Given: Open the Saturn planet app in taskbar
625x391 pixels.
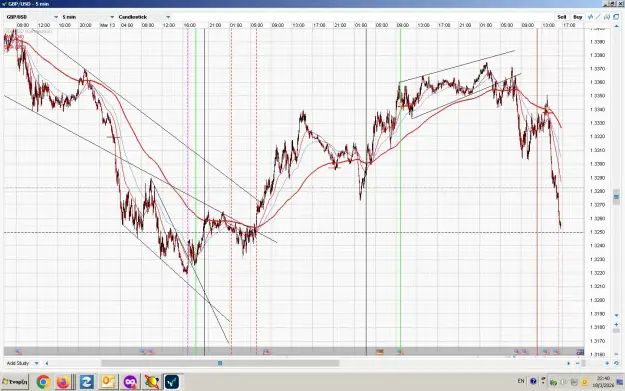Looking at the screenshot, I should pyautogui.click(x=151, y=382).
